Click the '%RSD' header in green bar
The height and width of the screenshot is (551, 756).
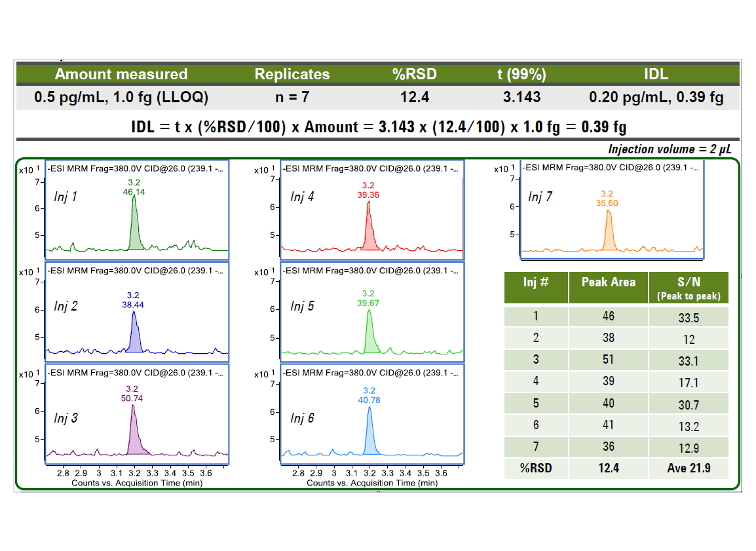[x=415, y=74]
